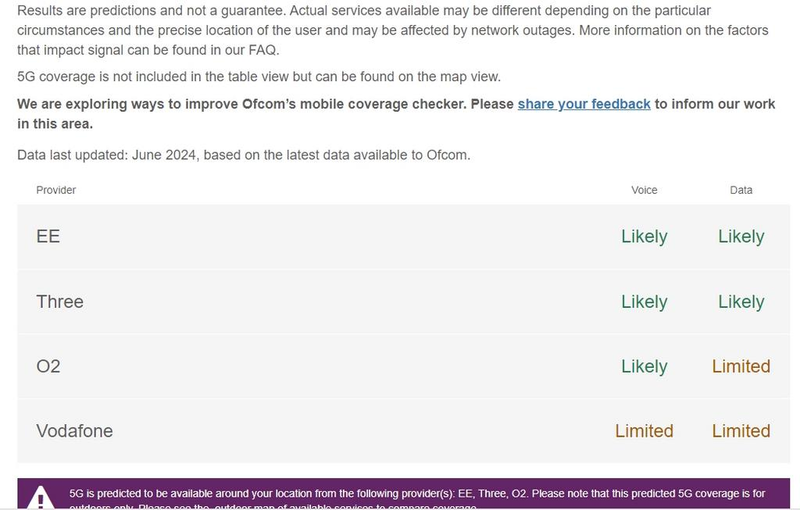The width and height of the screenshot is (800, 510).
Task: Click the O2 provider name
Action: coord(49,367)
